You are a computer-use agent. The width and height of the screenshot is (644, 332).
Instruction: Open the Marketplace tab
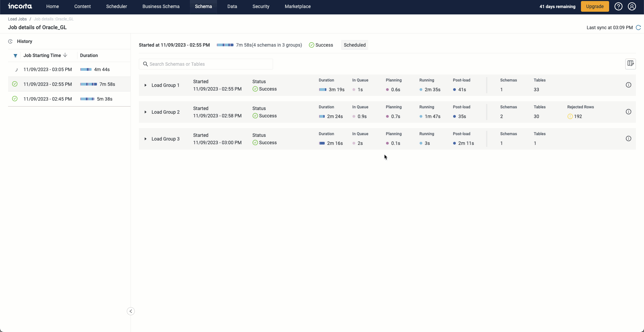[x=298, y=6]
